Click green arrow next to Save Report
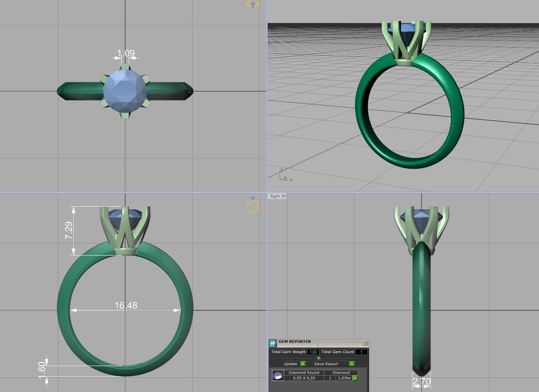This screenshot has height=392, width=539. pos(352,364)
